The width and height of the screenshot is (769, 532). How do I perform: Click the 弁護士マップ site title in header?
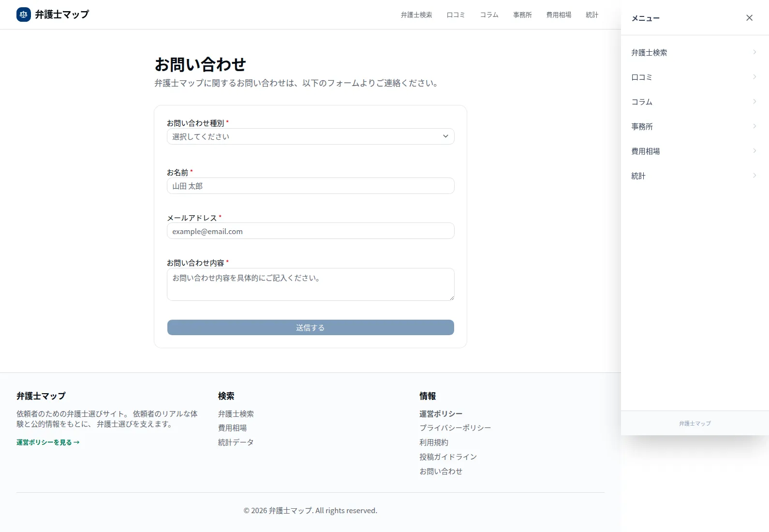[62, 15]
